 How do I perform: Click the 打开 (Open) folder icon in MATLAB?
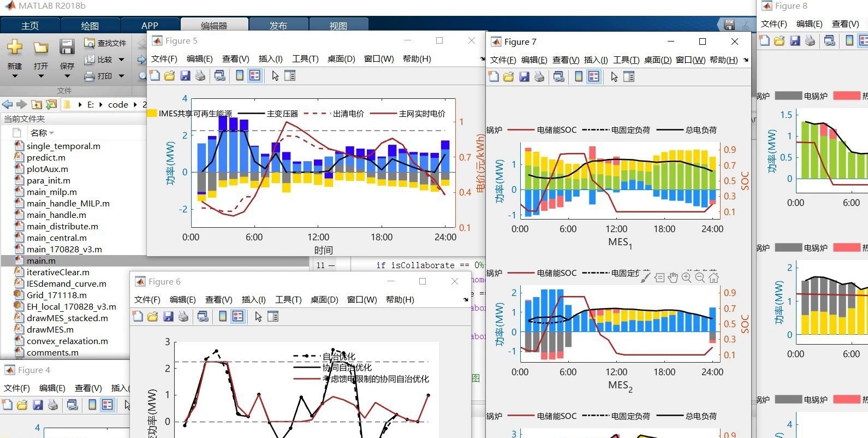coord(40,48)
